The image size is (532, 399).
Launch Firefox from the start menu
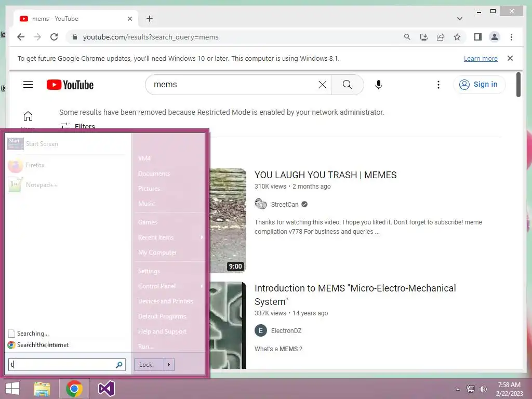tap(66, 165)
